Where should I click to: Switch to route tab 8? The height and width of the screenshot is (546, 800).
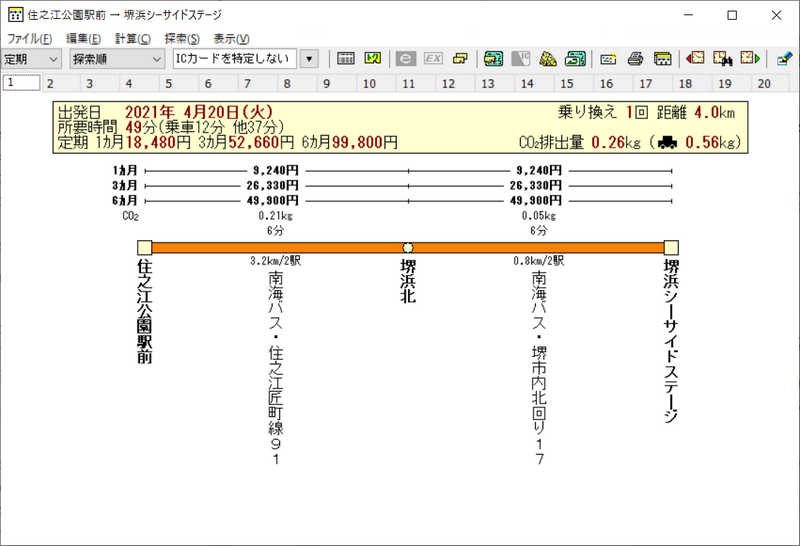pos(297,83)
